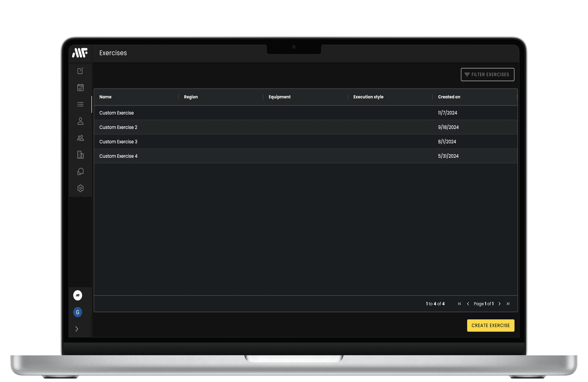
Task: Click the Create Exercise button
Action: (x=490, y=326)
